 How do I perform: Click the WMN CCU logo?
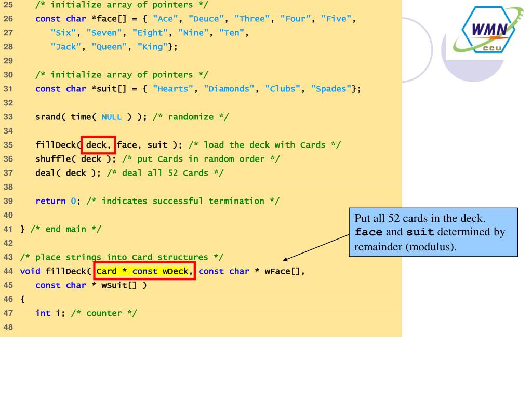click(489, 30)
